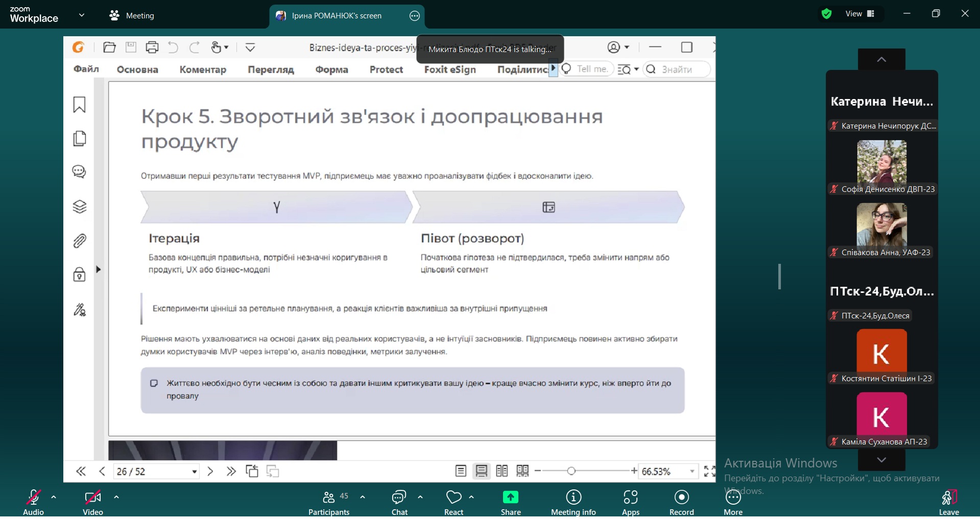
Task: Open the Layers panel in Foxit
Action: (x=79, y=207)
